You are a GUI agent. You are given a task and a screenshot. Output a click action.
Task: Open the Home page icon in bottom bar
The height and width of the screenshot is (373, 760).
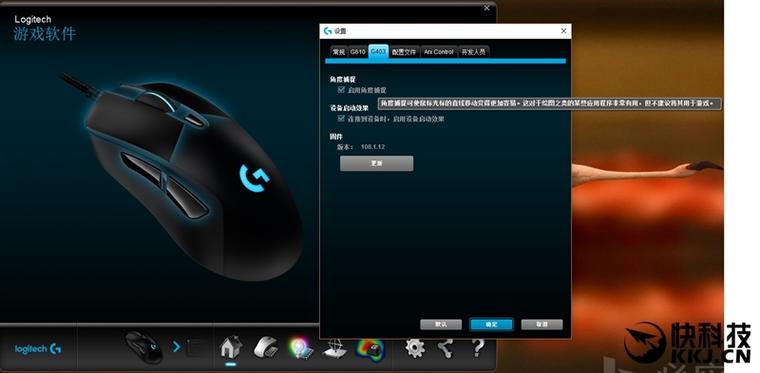coord(231,347)
